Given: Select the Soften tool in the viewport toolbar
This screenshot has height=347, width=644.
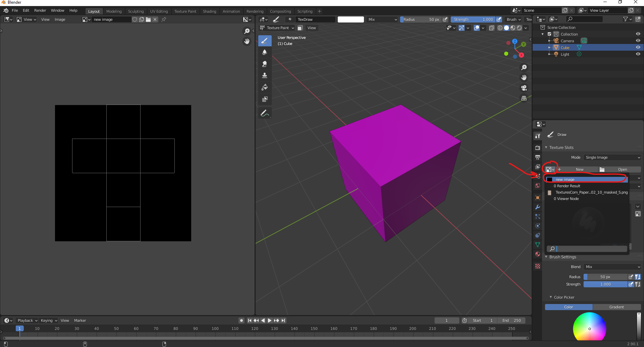Looking at the screenshot, I should 265,52.
